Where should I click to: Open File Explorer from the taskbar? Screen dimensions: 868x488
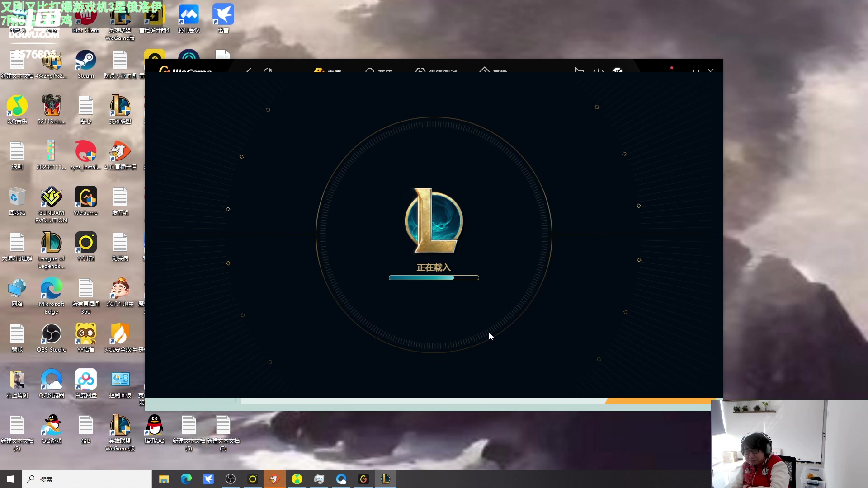(x=164, y=479)
